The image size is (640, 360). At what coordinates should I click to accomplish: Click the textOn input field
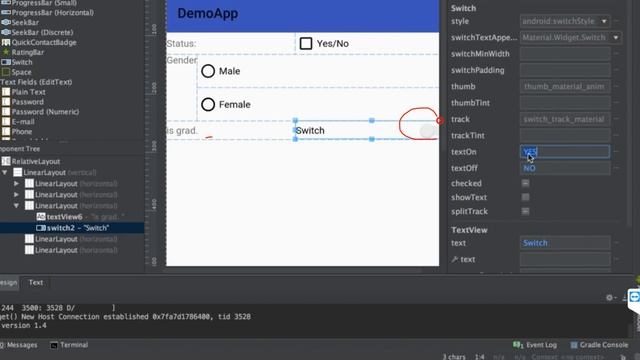point(565,152)
